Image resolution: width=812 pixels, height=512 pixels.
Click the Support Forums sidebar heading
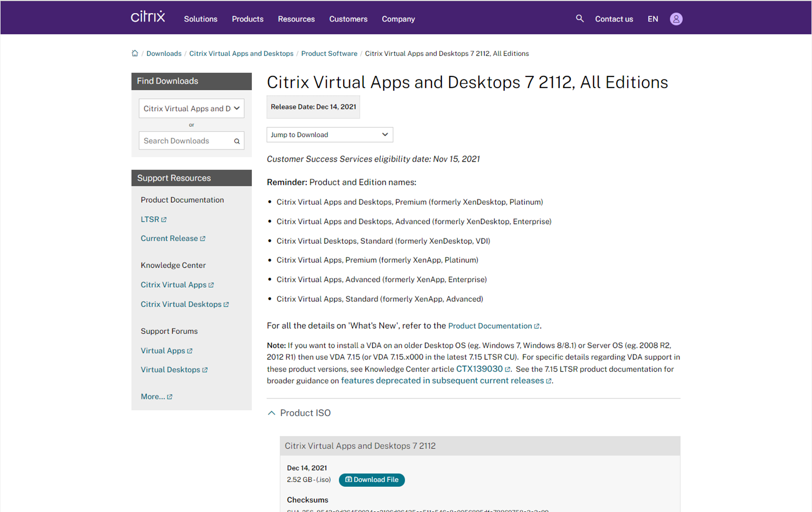click(169, 331)
